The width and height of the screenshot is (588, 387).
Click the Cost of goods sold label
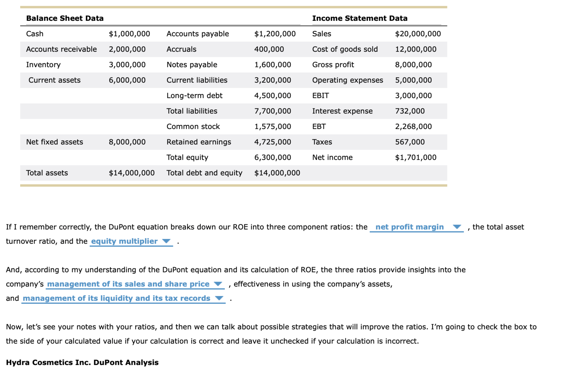pos(345,49)
